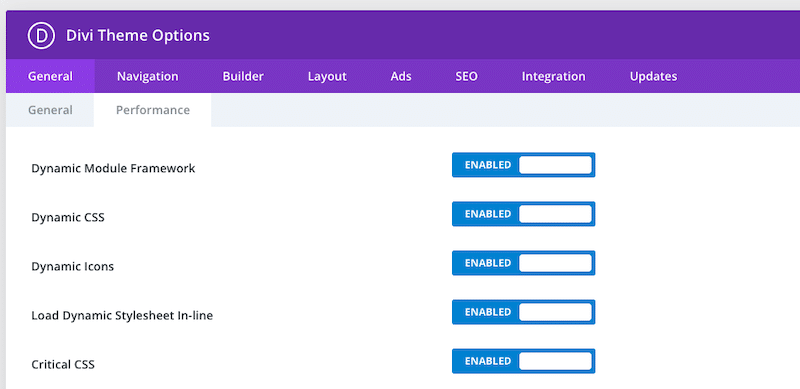Image resolution: width=800 pixels, height=389 pixels.
Task: Toggle Dynamic Module Framework switch
Action: (523, 165)
